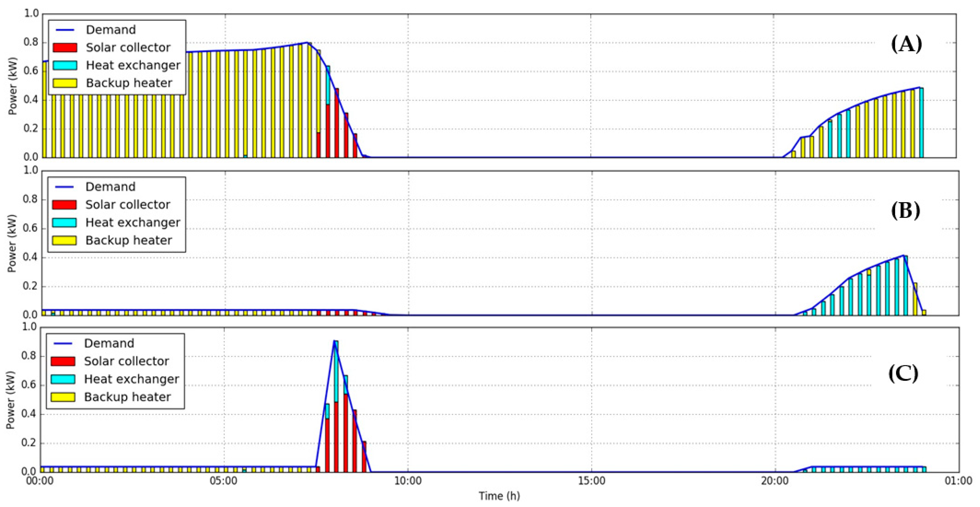
Task: Click yellow Backup heater swatch in chart C legend
Action: [63, 397]
